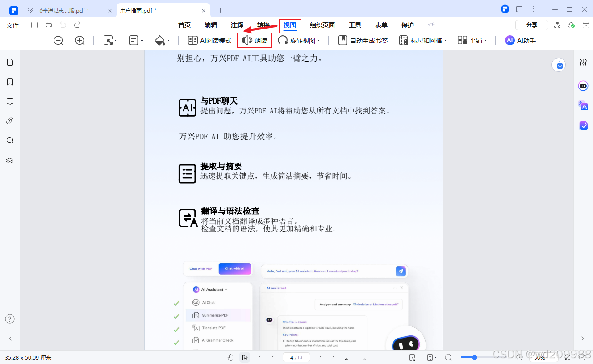The height and width of the screenshot is (364, 593).
Task: Open the AI阅读模式 reading mode
Action: 210,41
